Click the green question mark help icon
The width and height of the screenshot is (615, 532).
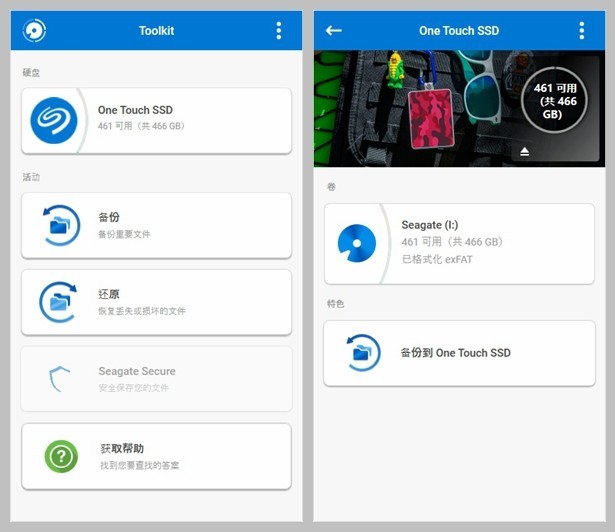tap(61, 456)
